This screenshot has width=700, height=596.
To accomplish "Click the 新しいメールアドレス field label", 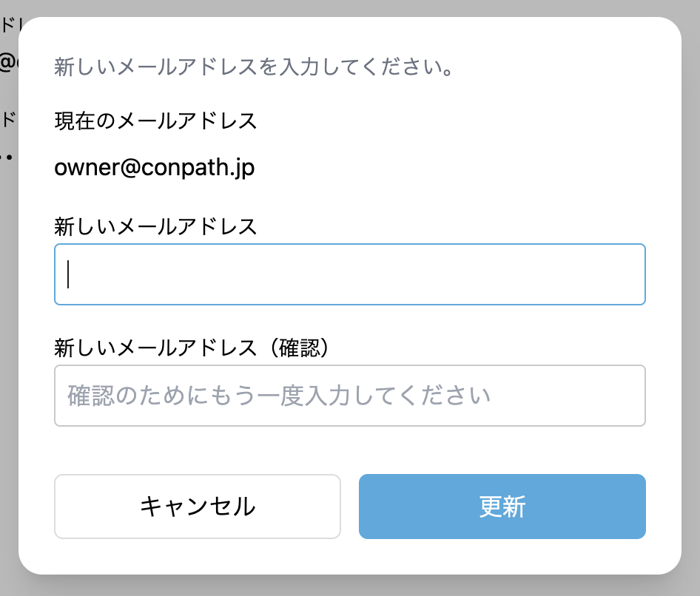I will click(x=155, y=226).
